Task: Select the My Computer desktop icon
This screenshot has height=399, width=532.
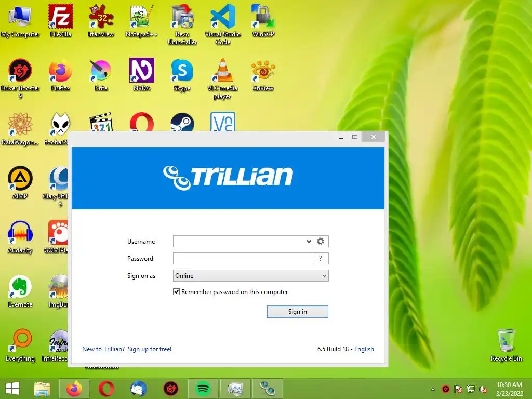Action: pos(20,21)
